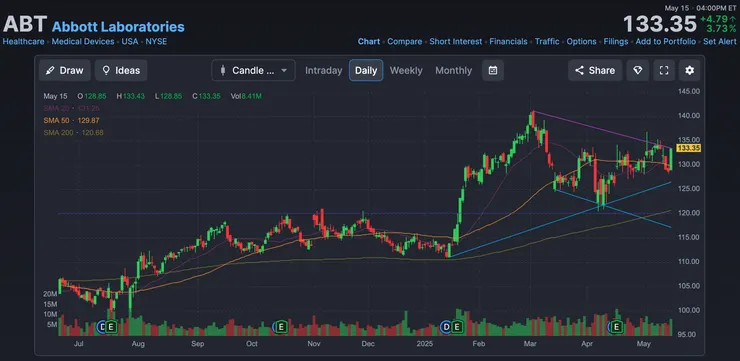Image resolution: width=740 pixels, height=361 pixels.
Task: Click the ABT ticker symbol heading
Action: (x=25, y=24)
